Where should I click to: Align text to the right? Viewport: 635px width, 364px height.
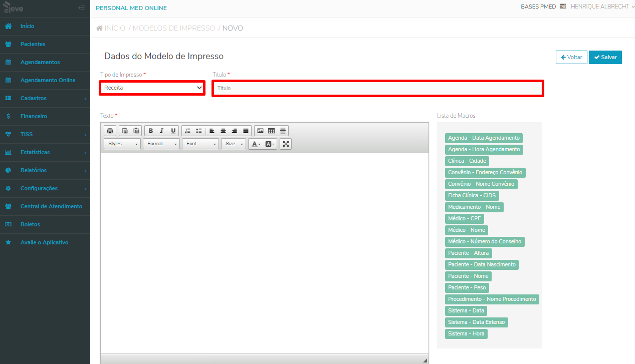235,131
